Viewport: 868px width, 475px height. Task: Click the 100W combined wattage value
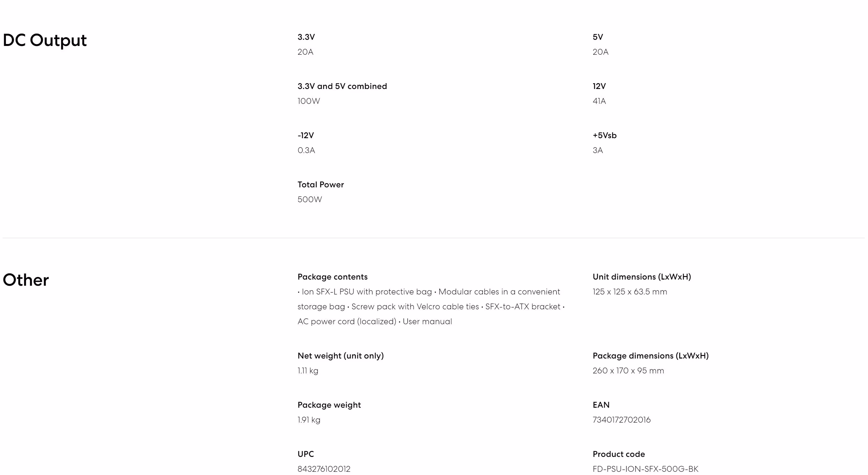309,101
